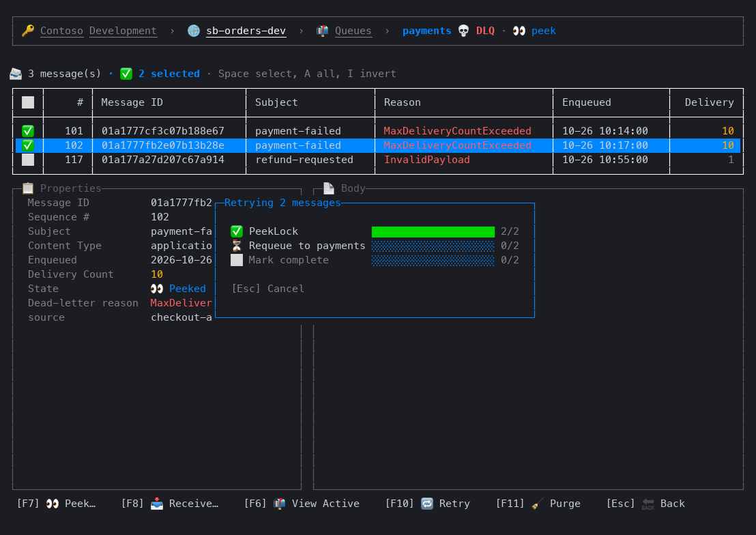Click the Retrying 2 messages dialog title
The width and height of the screenshot is (756, 535).
(282, 203)
